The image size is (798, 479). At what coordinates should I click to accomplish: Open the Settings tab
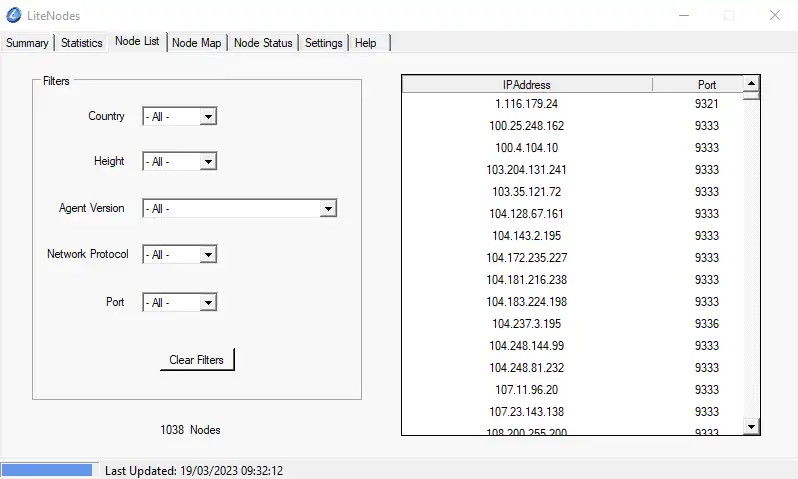tap(323, 43)
